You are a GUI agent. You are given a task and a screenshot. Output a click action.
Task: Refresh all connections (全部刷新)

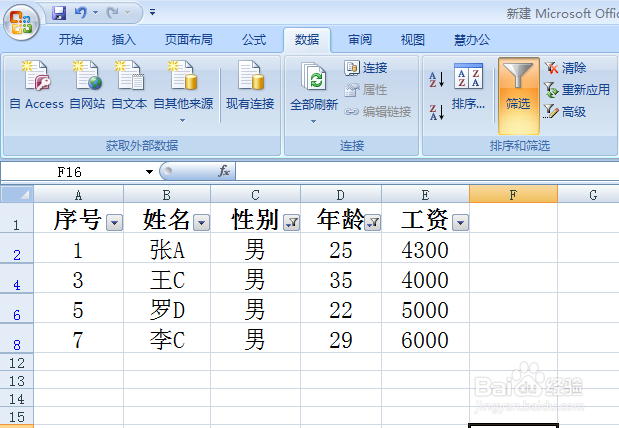[314, 86]
